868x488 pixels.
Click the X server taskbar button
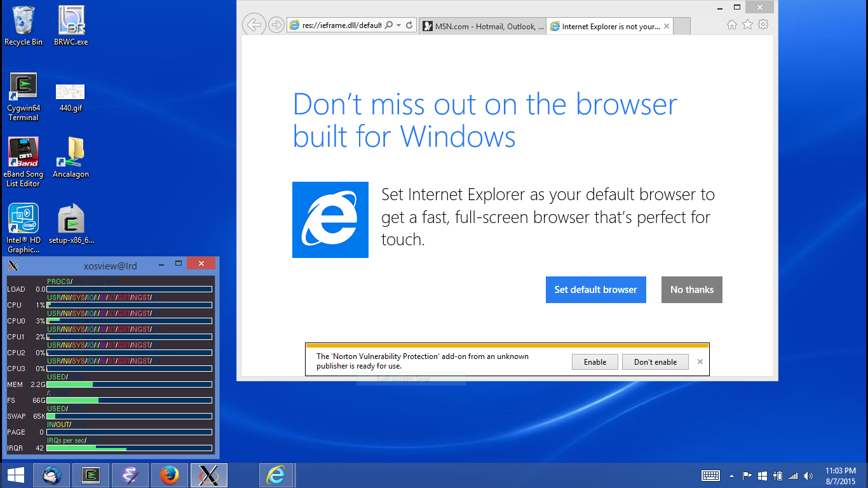click(209, 475)
